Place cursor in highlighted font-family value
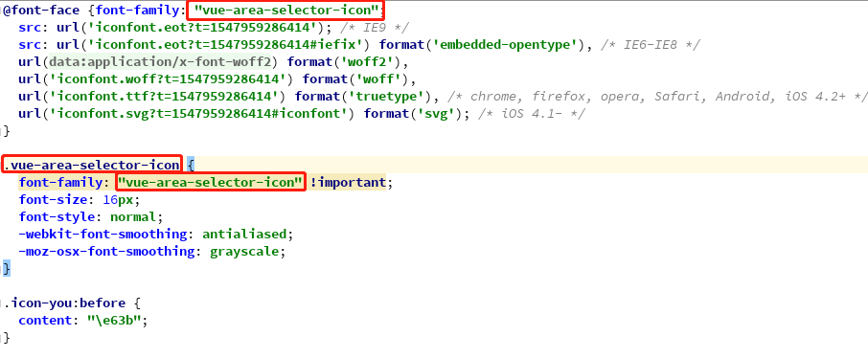Screen dimensions: 868x359 point(211,183)
